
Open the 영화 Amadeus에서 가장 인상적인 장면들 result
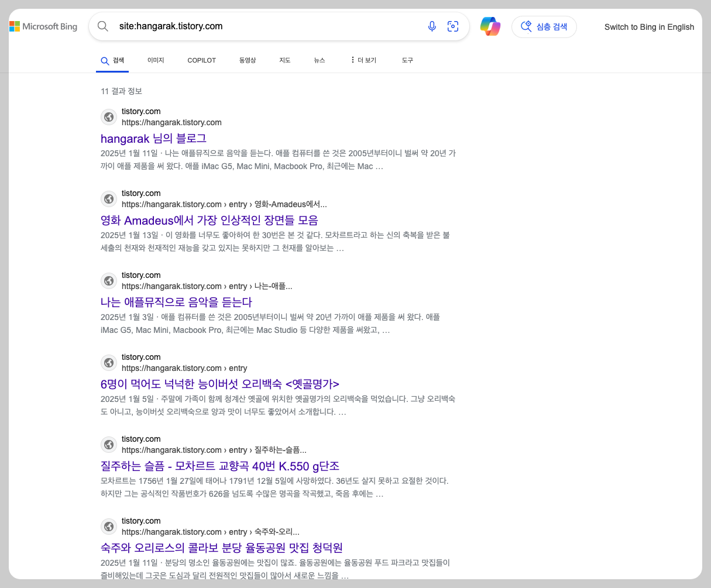click(209, 221)
